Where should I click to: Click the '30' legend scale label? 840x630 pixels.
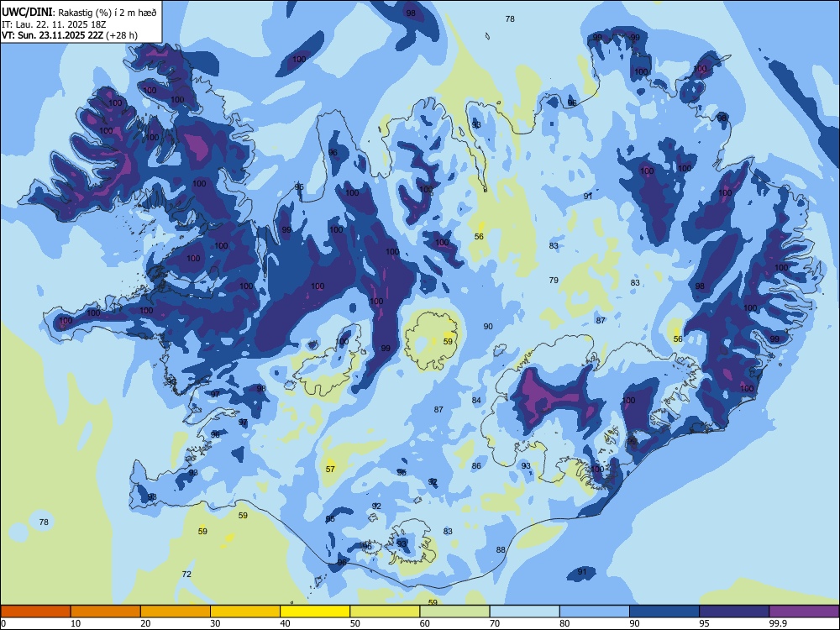pos(215,623)
